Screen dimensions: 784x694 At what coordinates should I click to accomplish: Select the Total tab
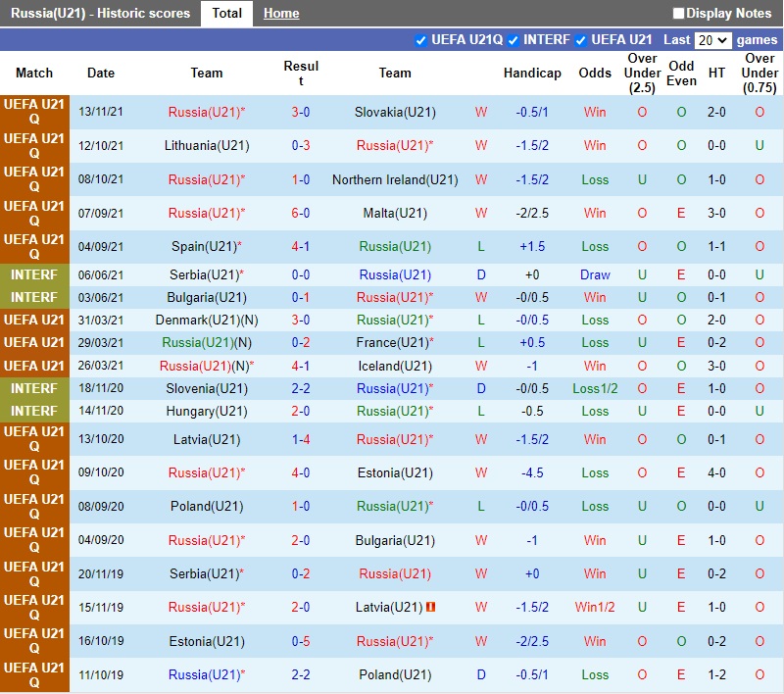tap(226, 14)
